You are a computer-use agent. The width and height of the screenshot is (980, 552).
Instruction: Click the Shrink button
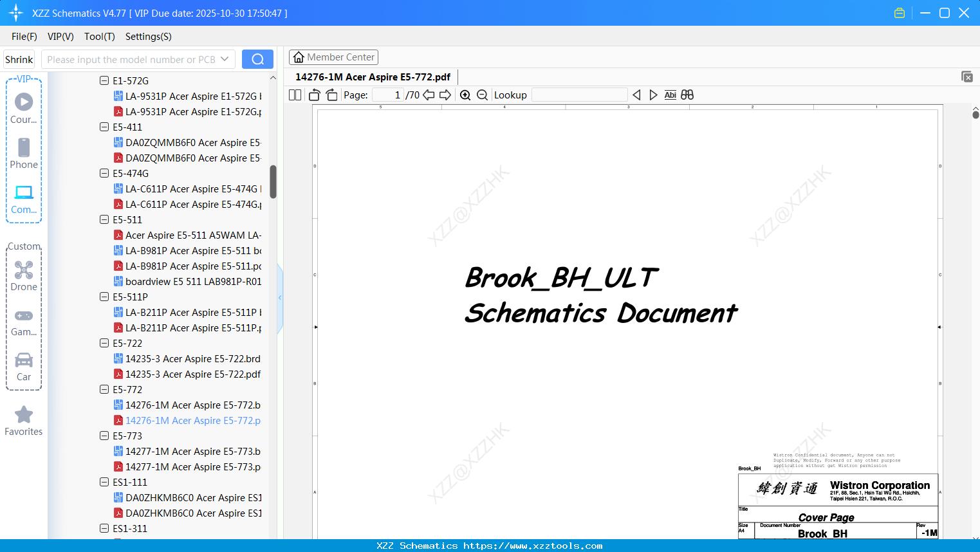click(19, 59)
